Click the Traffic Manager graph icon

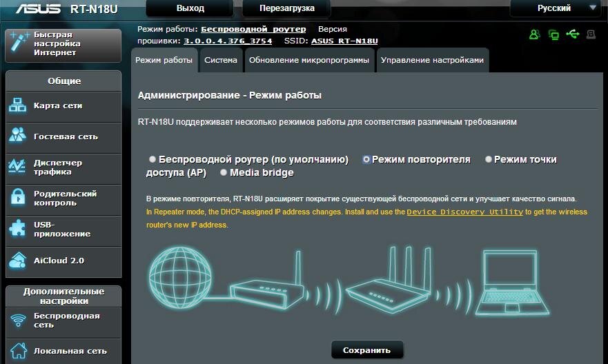[17, 167]
